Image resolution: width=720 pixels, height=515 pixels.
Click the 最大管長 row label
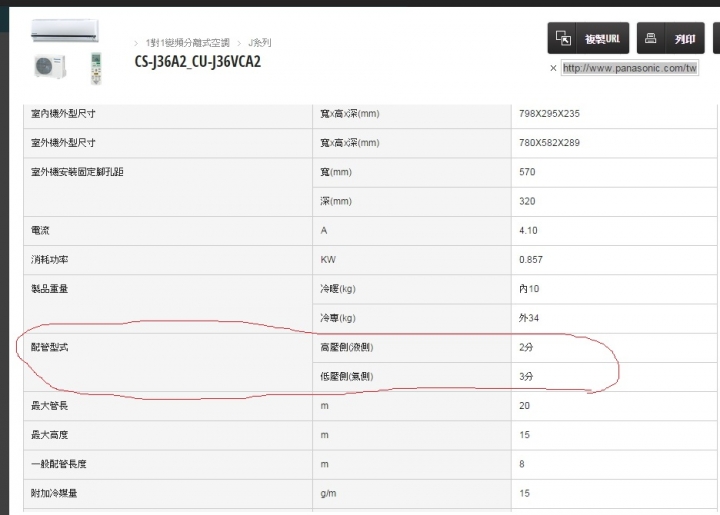click(49, 406)
